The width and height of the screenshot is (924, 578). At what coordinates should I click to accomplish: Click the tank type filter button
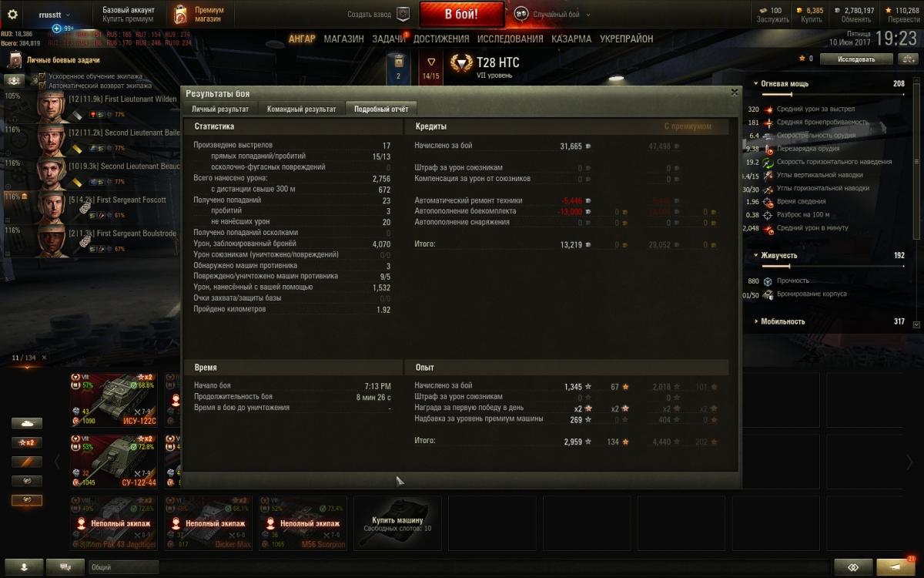pyautogui.click(x=26, y=423)
